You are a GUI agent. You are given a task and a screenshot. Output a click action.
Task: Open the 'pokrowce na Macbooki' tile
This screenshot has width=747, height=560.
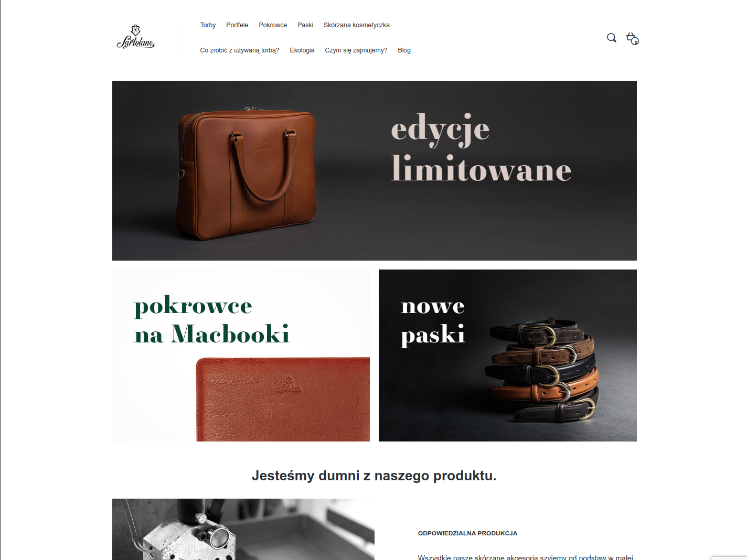pos(241,356)
